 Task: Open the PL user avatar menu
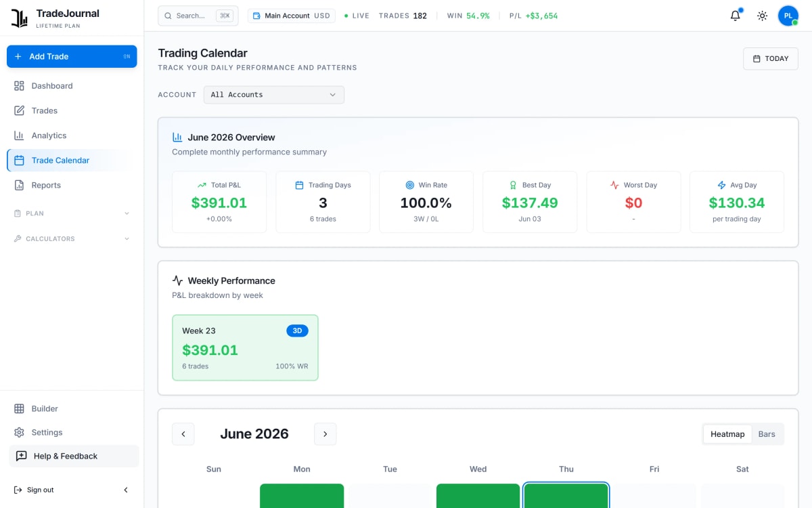coord(788,16)
